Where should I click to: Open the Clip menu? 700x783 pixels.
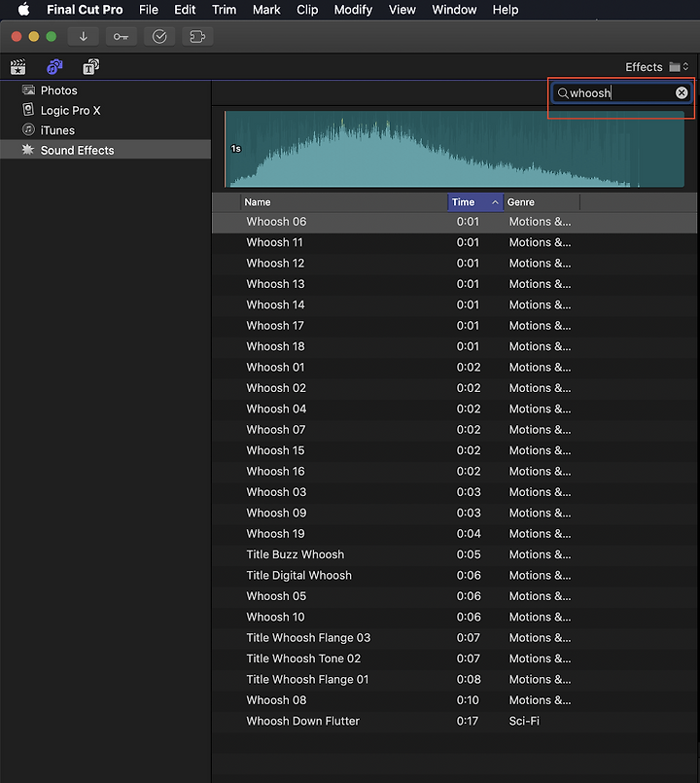(307, 10)
